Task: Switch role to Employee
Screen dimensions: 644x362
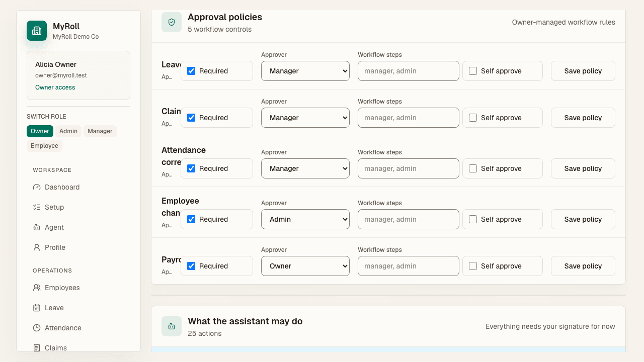Action: click(x=44, y=146)
